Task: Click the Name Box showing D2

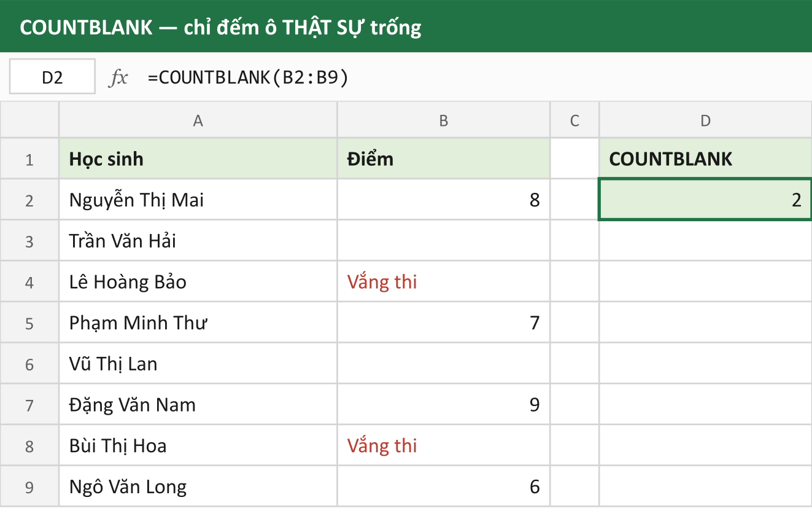Action: (52, 77)
